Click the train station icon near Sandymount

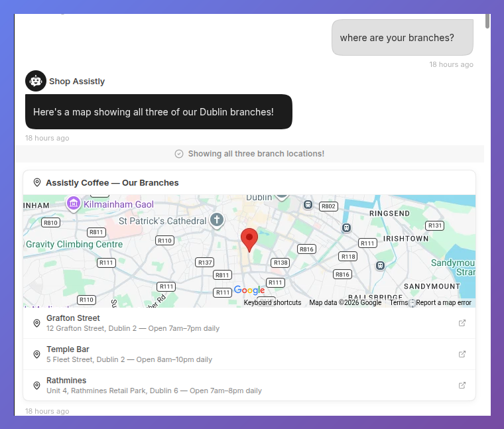(x=380, y=265)
